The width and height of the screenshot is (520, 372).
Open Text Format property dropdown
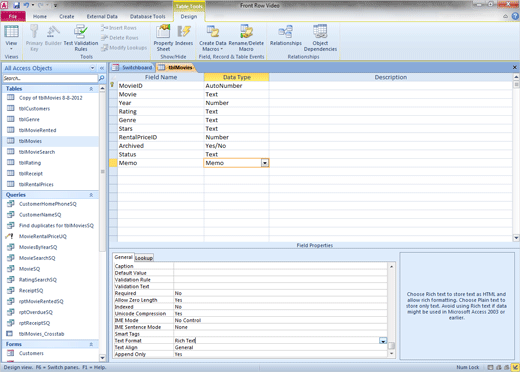click(x=383, y=341)
